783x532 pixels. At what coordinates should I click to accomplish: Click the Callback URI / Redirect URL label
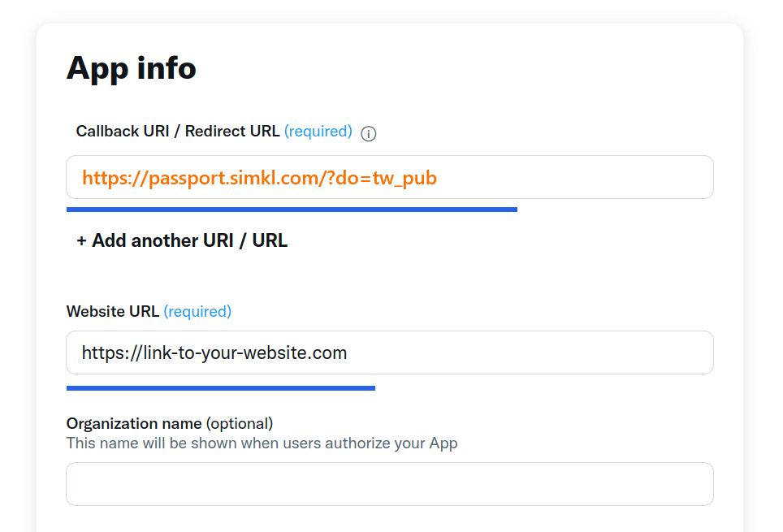pyautogui.click(x=178, y=131)
